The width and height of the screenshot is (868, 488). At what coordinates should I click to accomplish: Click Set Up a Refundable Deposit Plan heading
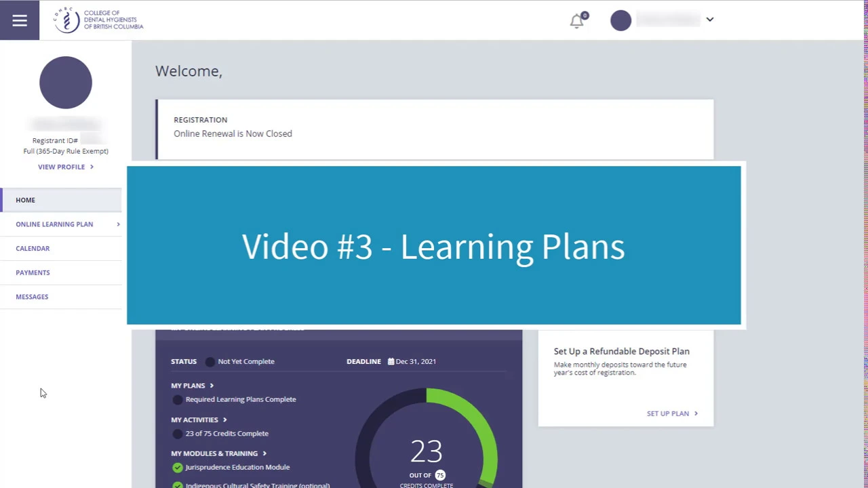tap(622, 351)
